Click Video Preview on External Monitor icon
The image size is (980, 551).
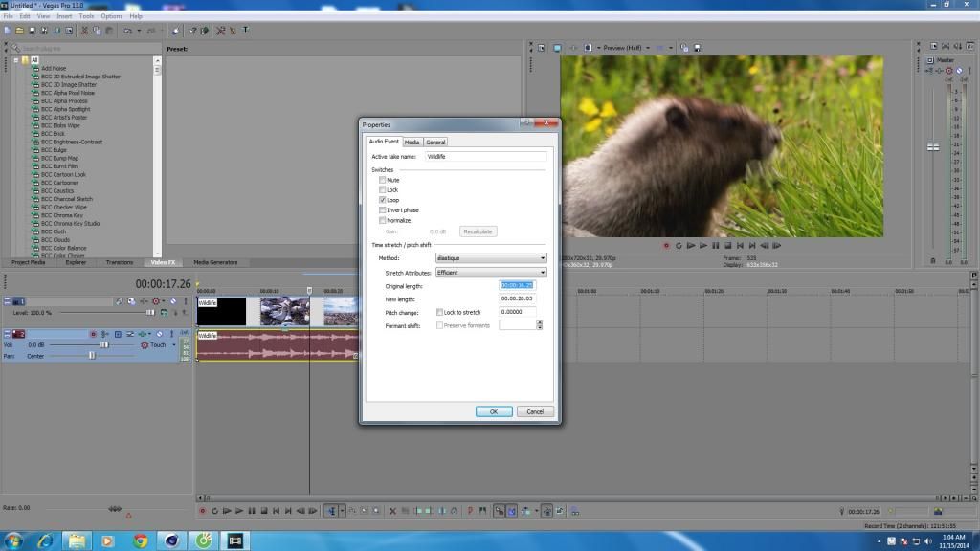[x=557, y=48]
